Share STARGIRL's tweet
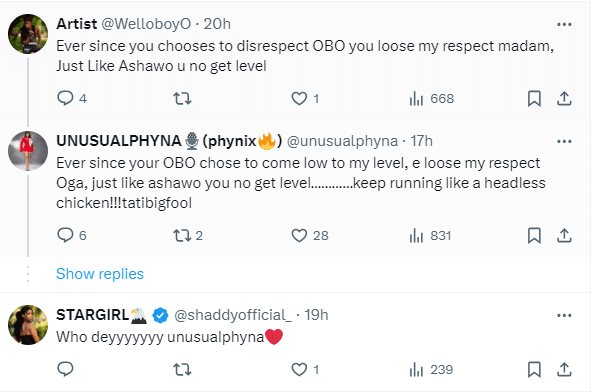 (564, 369)
